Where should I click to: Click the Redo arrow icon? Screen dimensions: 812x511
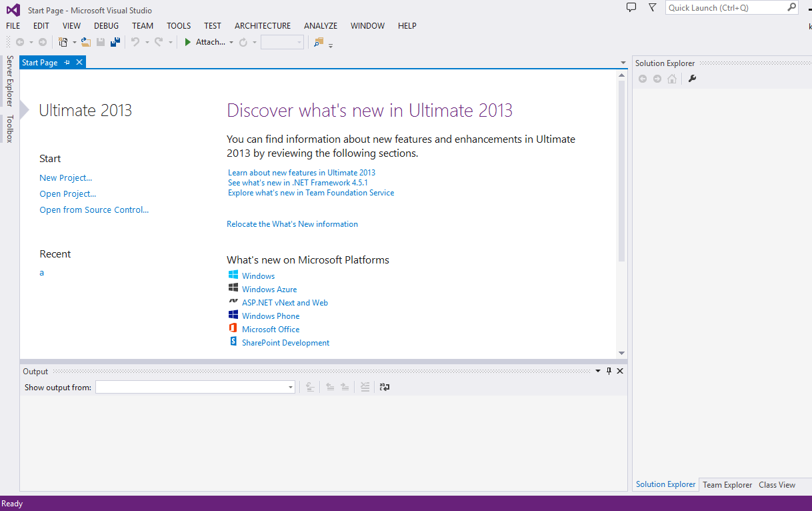pyautogui.click(x=159, y=42)
